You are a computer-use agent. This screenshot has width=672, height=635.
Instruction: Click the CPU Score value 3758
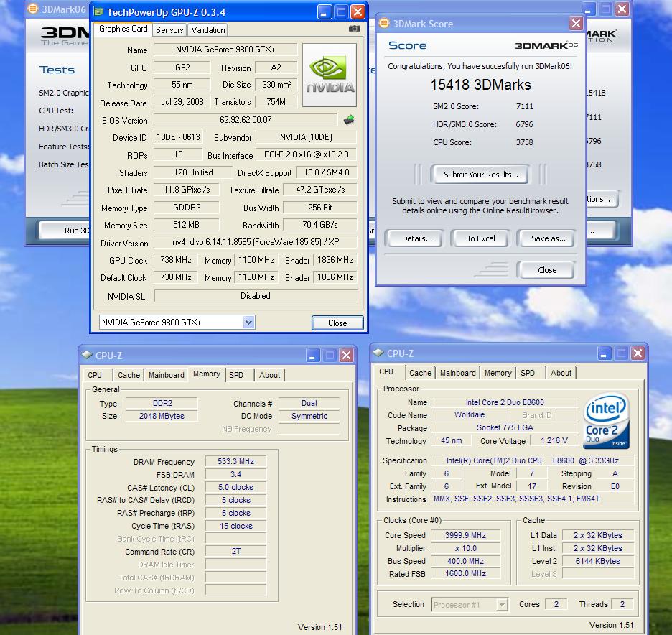(x=525, y=142)
